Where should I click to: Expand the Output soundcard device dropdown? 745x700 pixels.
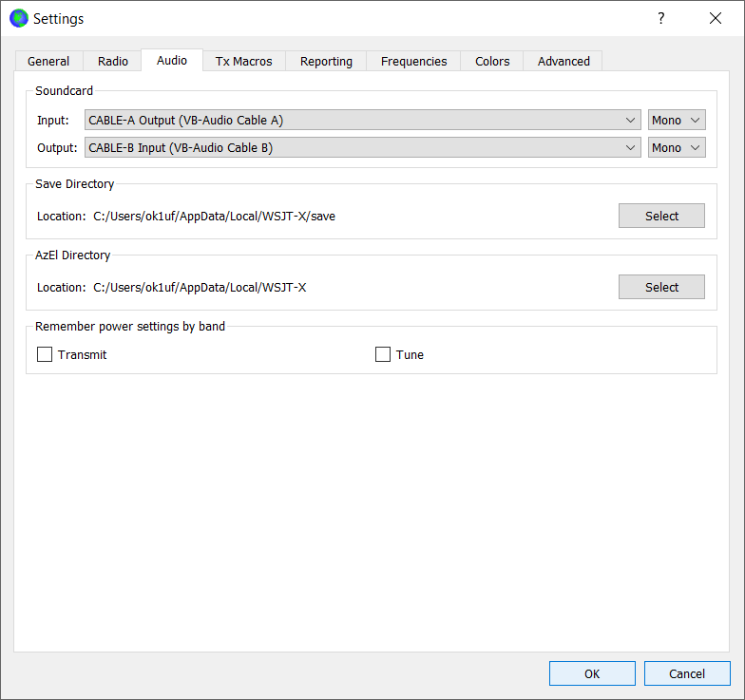(363, 147)
